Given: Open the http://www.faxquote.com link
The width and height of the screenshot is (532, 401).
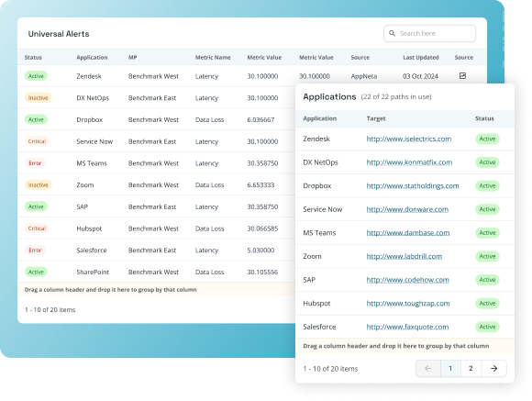Looking at the screenshot, I should tap(407, 327).
